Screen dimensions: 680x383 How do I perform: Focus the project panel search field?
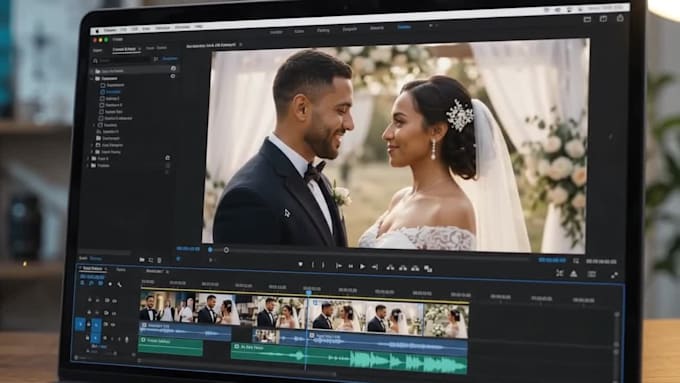point(121,60)
